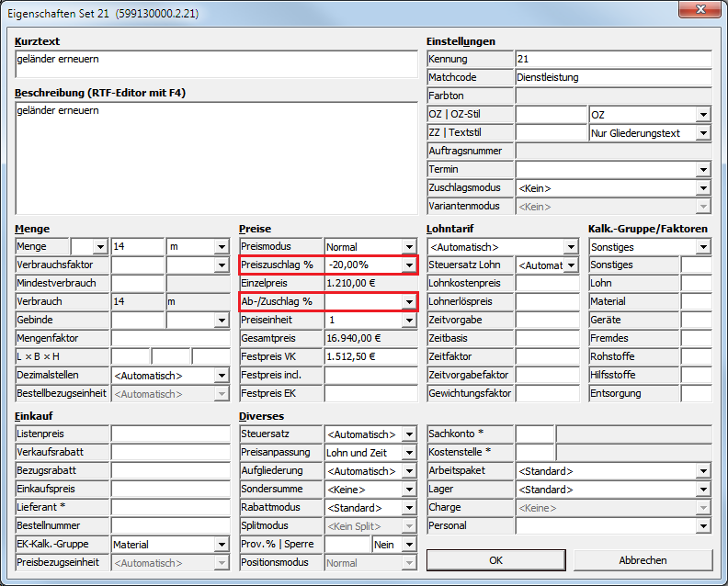Click the Festpreis VK value field
This screenshot has height=586, width=728.
point(372,356)
